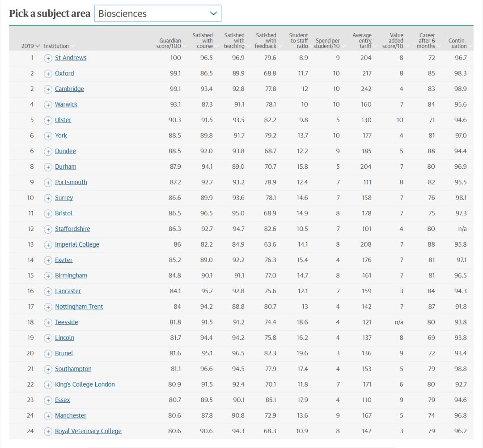Sort by Satisfied with feedback header
This screenshot has width=483, height=448.
tap(268, 40)
